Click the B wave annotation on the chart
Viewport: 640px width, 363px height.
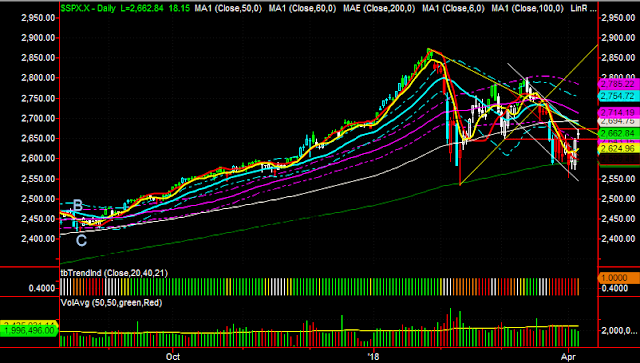[x=78, y=206]
